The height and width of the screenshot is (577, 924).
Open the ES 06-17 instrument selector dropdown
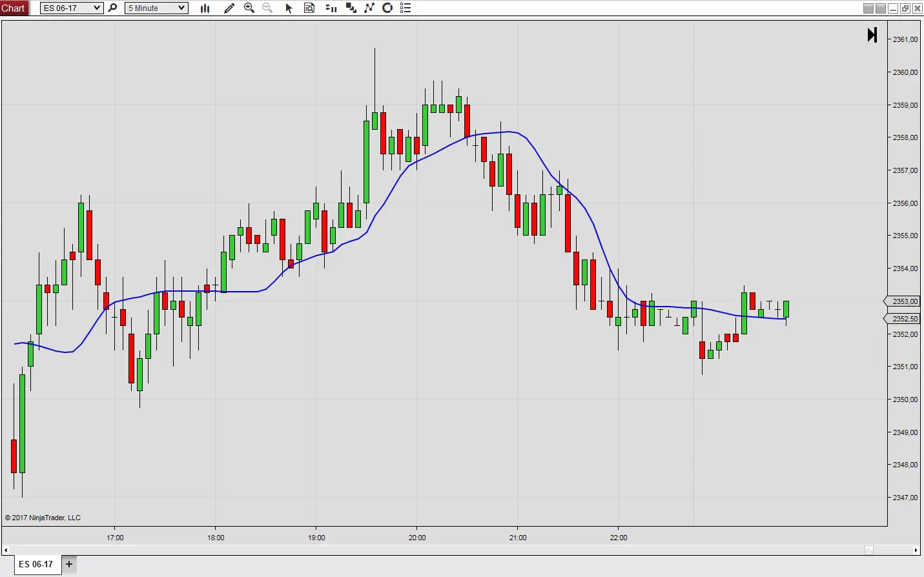point(72,8)
